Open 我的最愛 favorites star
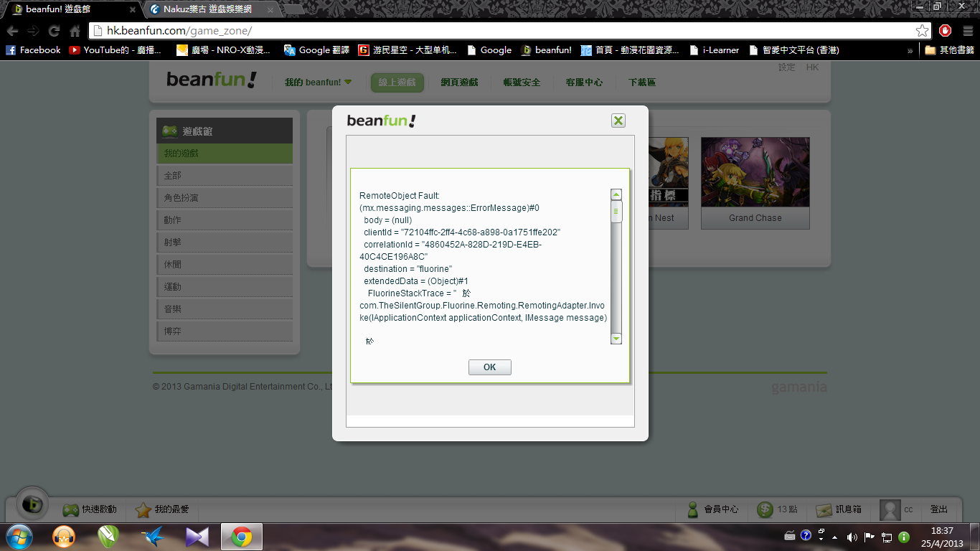This screenshot has width=980, height=551. coord(163,509)
